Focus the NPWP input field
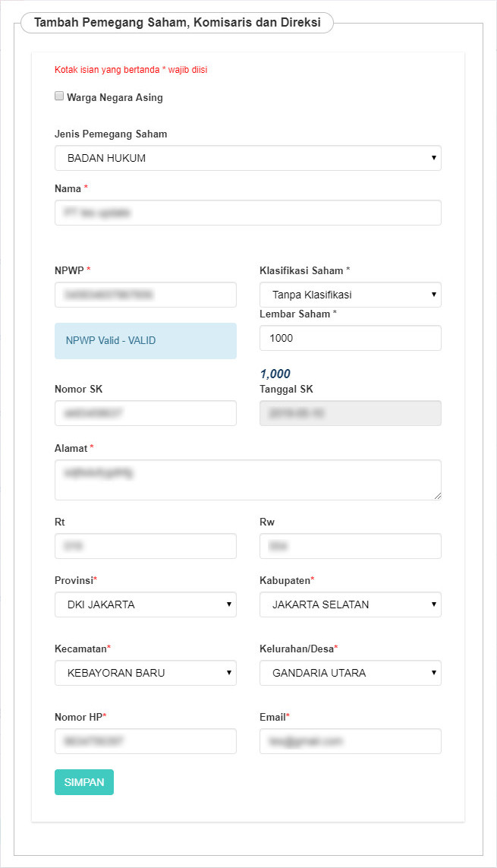The width and height of the screenshot is (497, 868). point(145,295)
